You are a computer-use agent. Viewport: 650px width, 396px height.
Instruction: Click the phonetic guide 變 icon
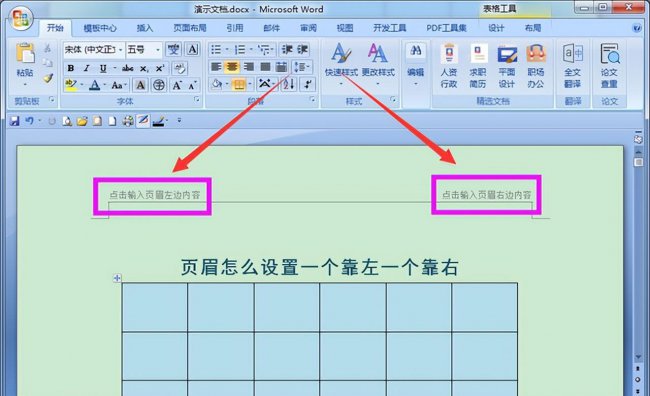[173, 49]
